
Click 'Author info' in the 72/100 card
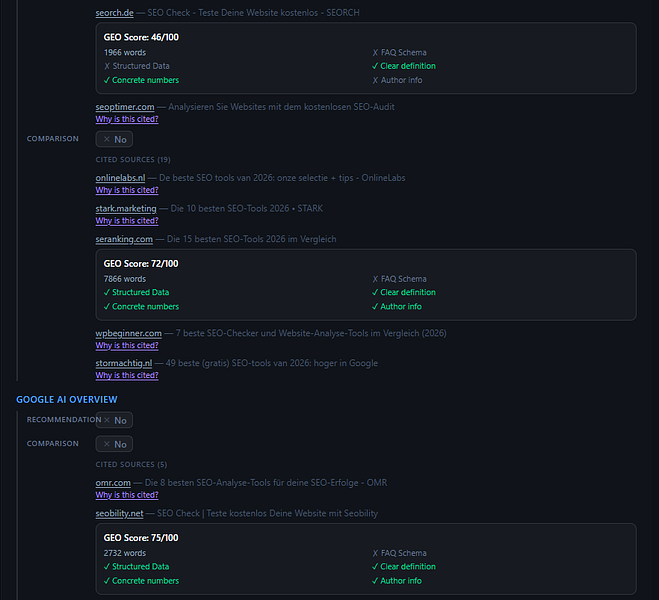(x=397, y=307)
